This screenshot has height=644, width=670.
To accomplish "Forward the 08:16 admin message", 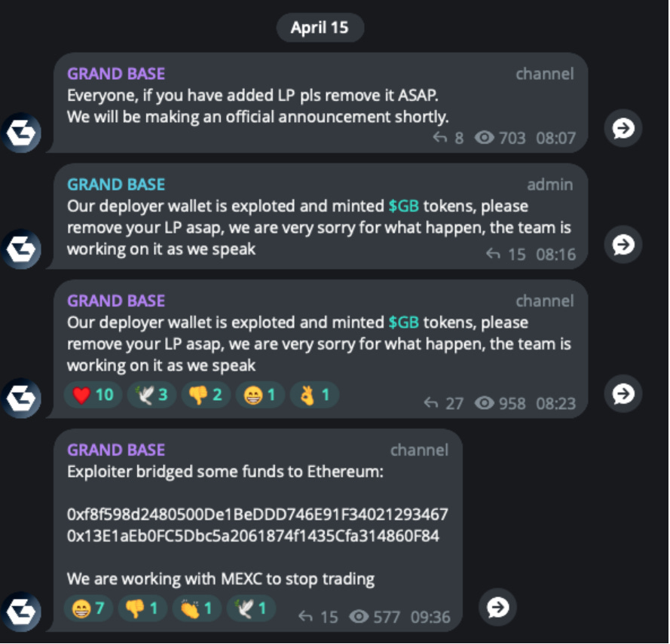I will click(x=623, y=245).
